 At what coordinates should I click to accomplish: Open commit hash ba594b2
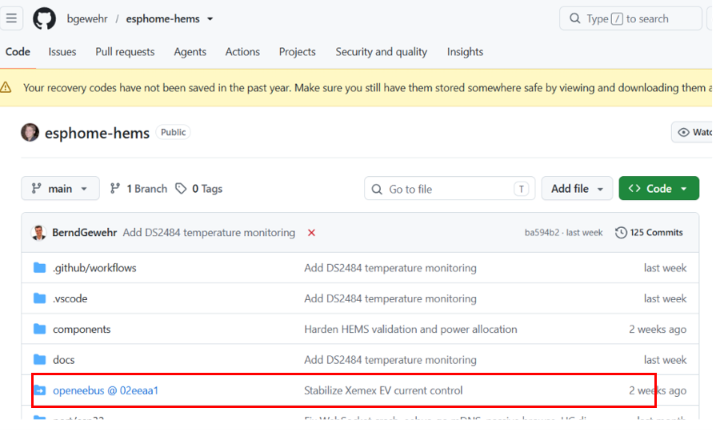[x=542, y=233]
